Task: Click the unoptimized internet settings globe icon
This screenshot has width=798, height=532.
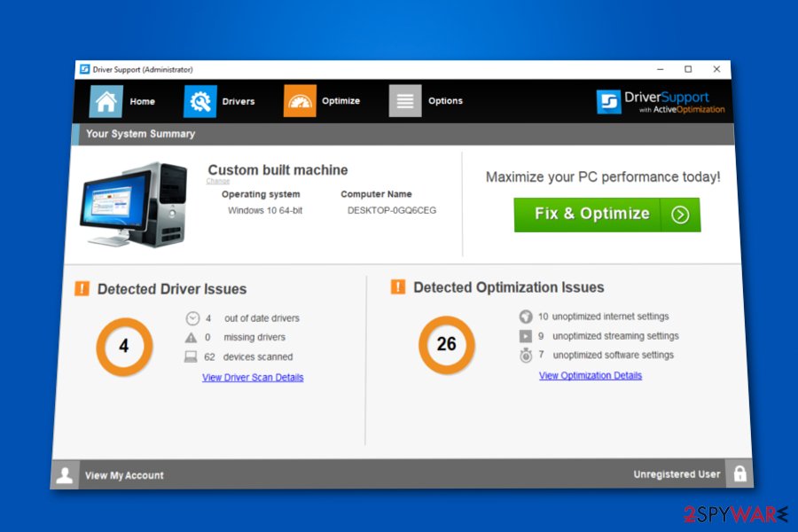Action: [x=526, y=317]
